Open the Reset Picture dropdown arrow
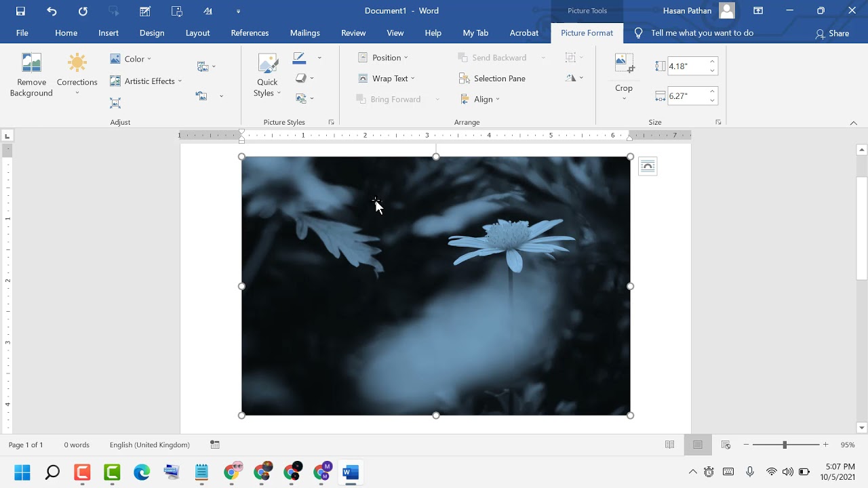 221,96
